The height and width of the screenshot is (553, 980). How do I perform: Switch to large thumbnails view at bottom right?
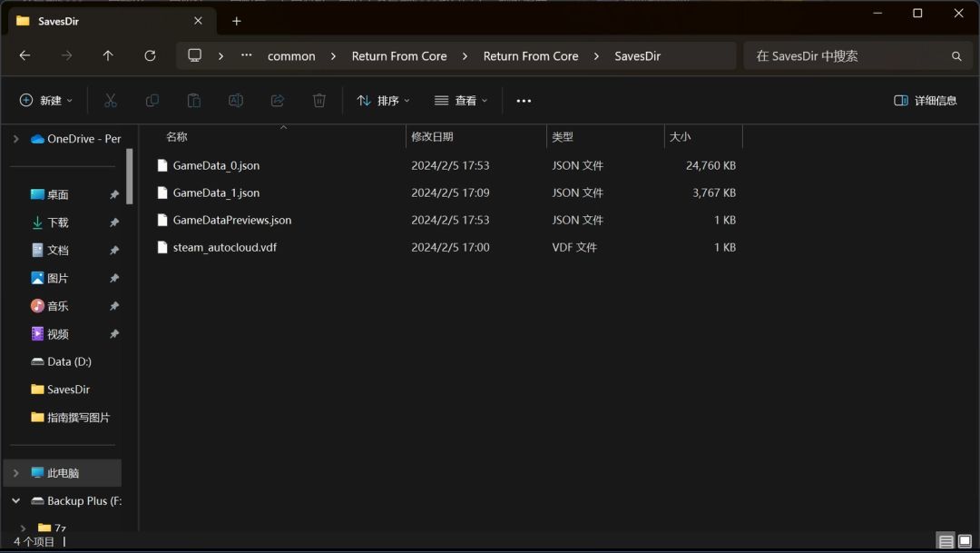tap(964, 540)
